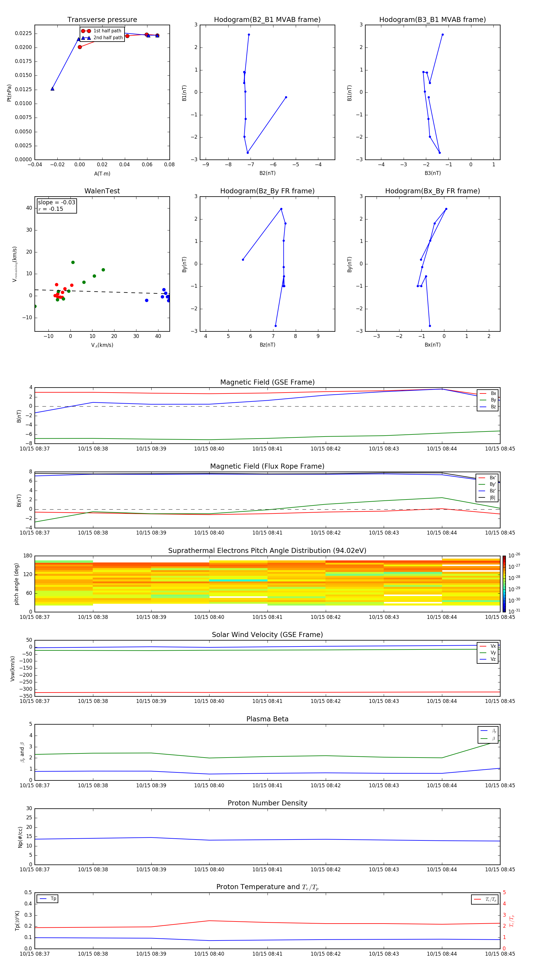535x980 pixels.
Task: Click the pitch angle distribution colorbar
Action: 504,584
